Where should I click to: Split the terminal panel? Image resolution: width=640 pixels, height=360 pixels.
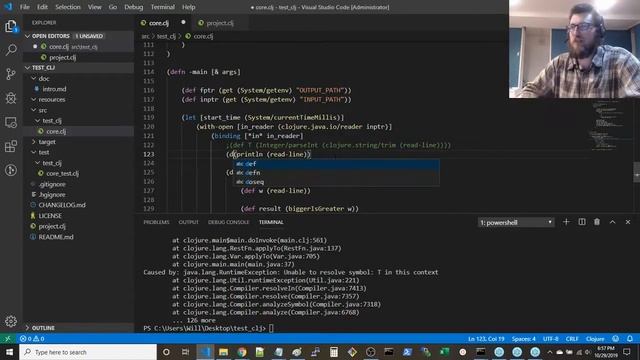click(582, 222)
